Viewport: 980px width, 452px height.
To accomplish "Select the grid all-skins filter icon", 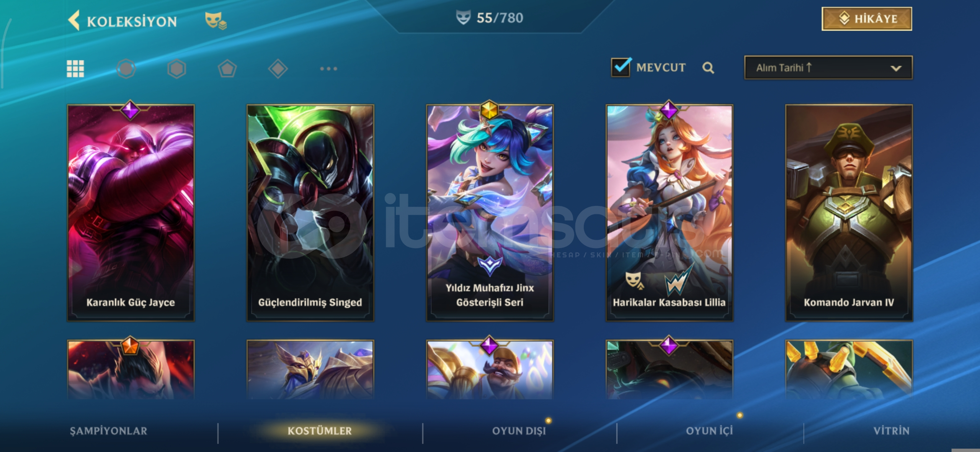I will click(75, 69).
